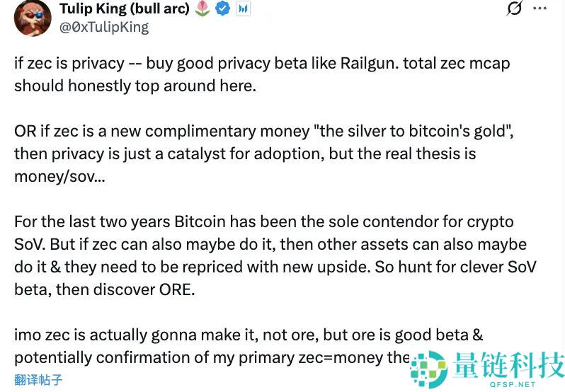This screenshot has width=565, height=392.
Task: Click Tulip King's profile avatar
Action: pyautogui.click(x=33, y=18)
